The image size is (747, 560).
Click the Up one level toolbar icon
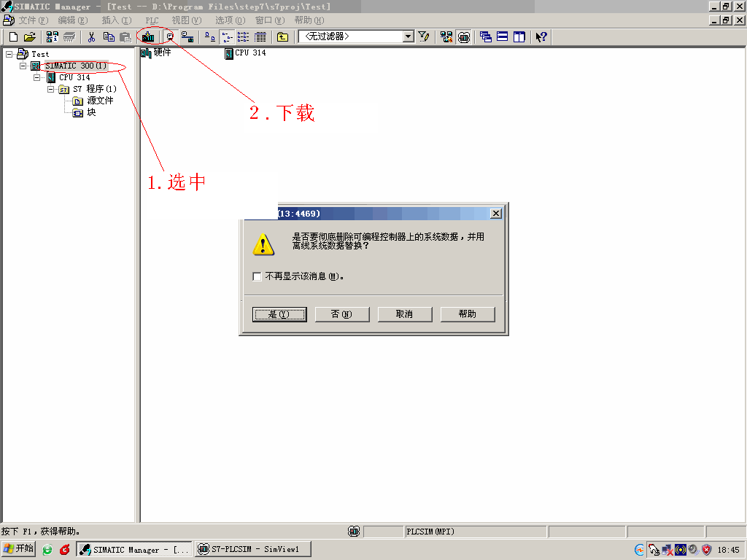[282, 36]
